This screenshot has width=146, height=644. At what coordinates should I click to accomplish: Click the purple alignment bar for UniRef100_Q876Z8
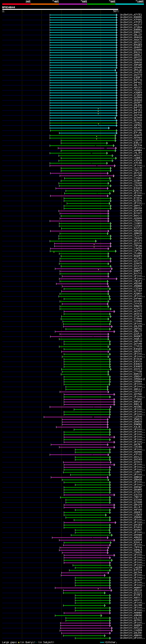coord(79,173)
